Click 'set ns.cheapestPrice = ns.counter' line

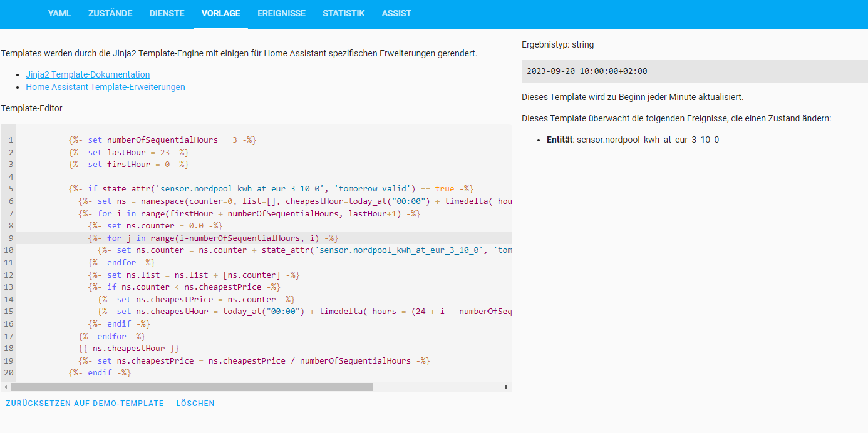point(196,300)
